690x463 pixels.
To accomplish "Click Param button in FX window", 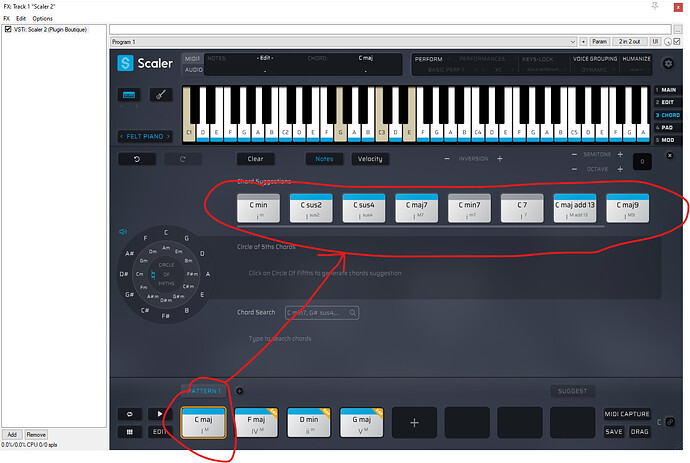I will [599, 41].
